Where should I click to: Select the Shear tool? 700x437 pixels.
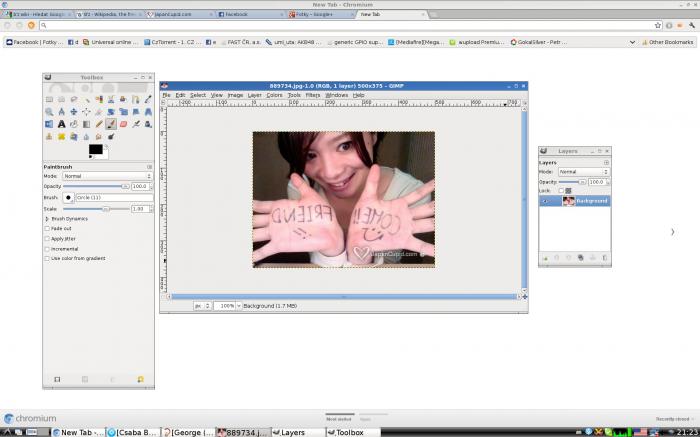(x=136, y=112)
